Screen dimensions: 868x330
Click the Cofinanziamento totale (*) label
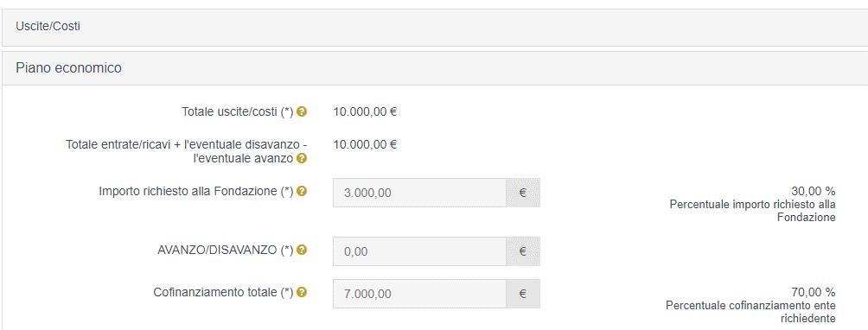coord(223,292)
